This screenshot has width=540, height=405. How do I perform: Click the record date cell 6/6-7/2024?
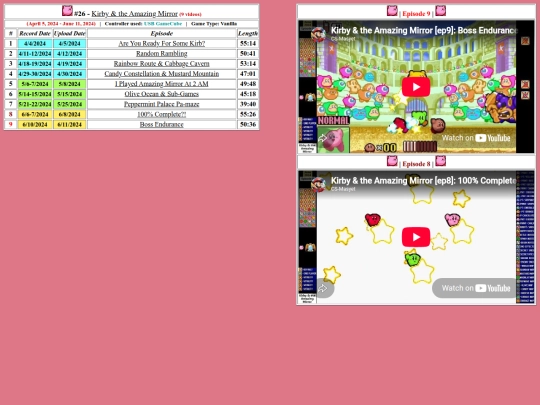tap(35, 114)
